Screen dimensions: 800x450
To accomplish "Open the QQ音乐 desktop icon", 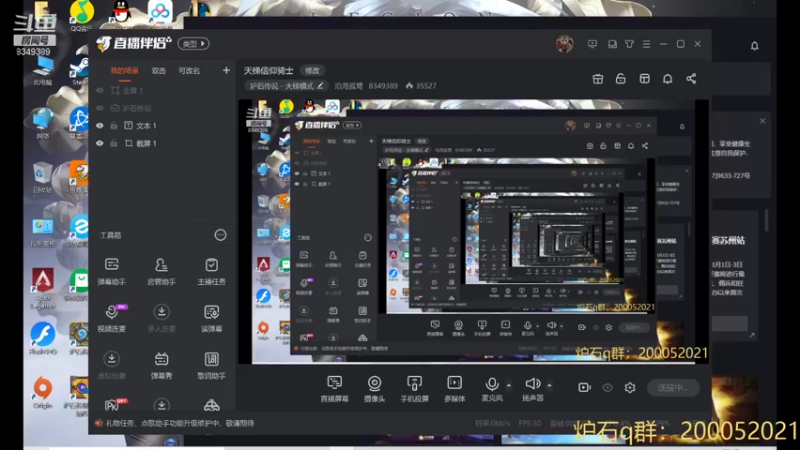I will pos(82,15).
